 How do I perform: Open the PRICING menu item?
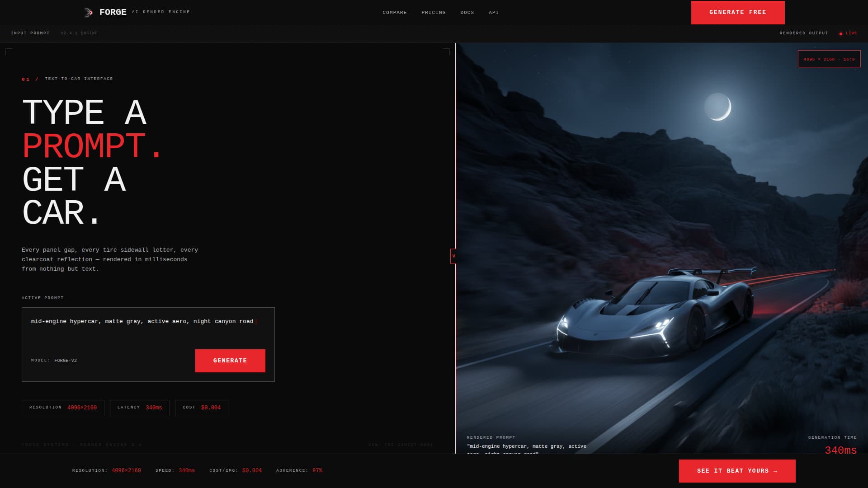point(433,12)
